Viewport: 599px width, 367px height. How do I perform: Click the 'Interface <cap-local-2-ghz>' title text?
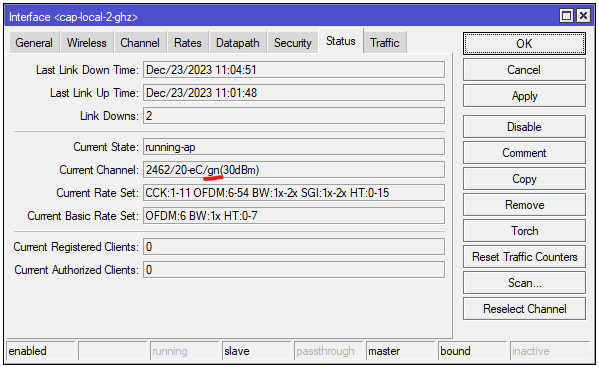[x=73, y=17]
